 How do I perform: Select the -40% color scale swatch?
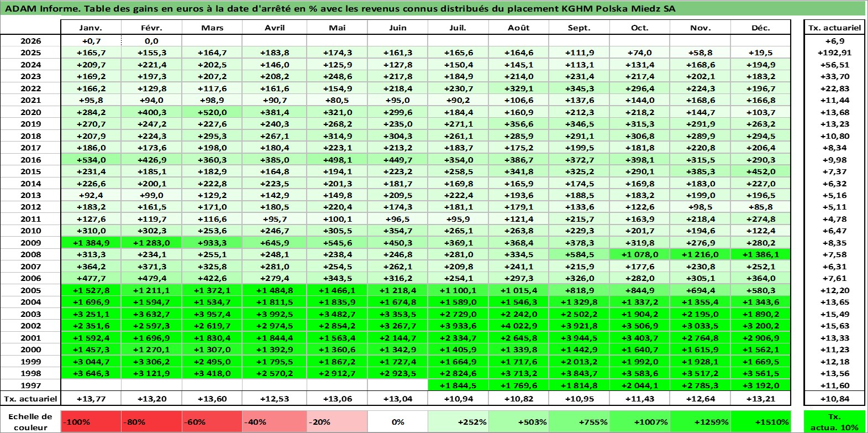pyautogui.click(x=275, y=421)
